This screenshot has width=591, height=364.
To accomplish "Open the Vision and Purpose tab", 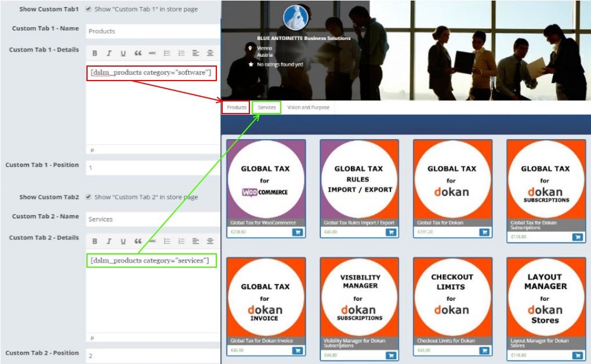I will [x=309, y=107].
